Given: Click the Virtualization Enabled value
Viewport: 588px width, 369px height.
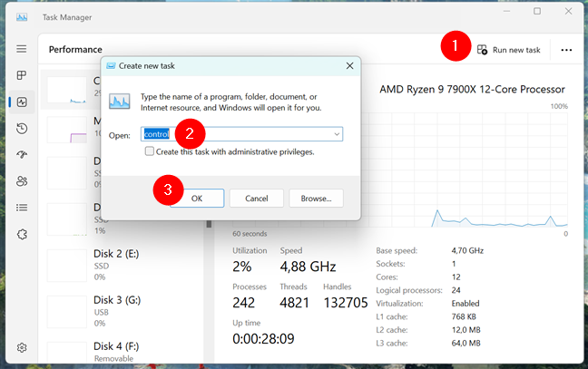Looking at the screenshot, I should pyautogui.click(x=465, y=304).
